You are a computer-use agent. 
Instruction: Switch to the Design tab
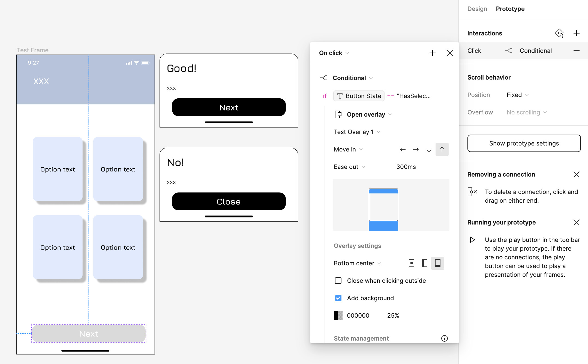point(477,9)
